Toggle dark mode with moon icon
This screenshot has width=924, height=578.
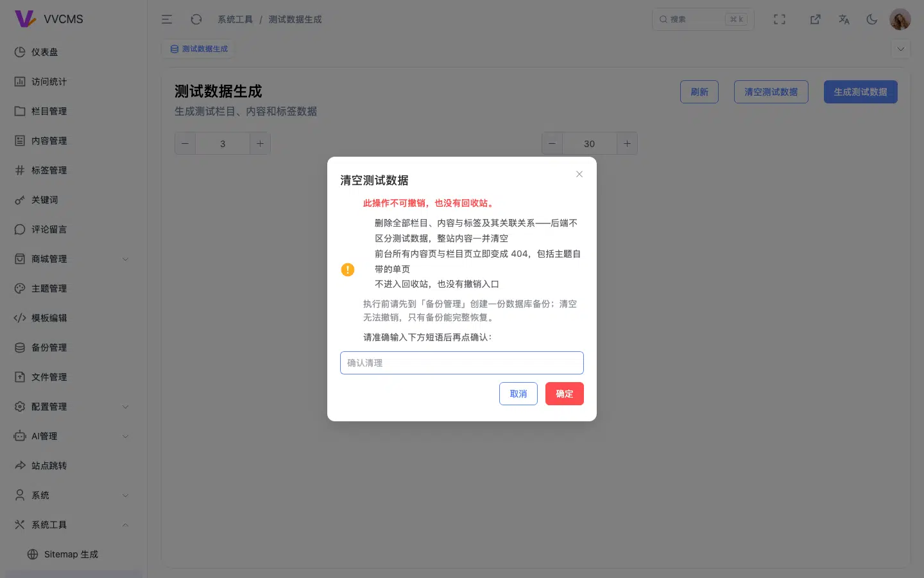pos(872,19)
